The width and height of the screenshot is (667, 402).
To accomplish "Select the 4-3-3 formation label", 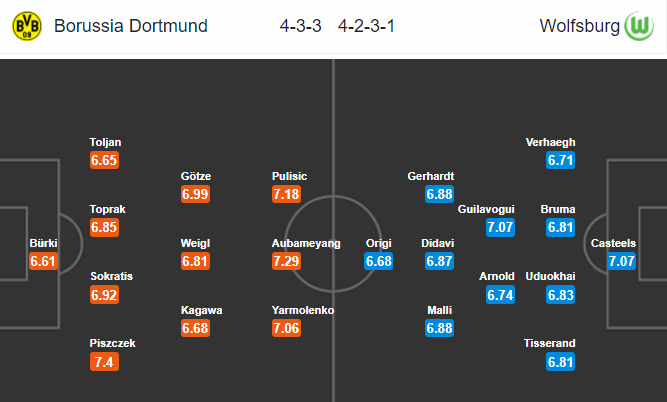I will tap(300, 26).
